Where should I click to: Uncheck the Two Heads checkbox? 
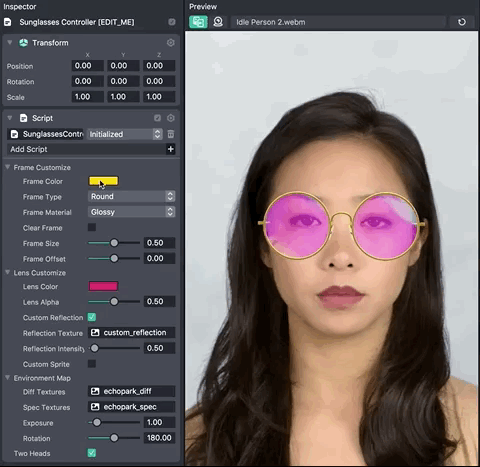click(92, 453)
